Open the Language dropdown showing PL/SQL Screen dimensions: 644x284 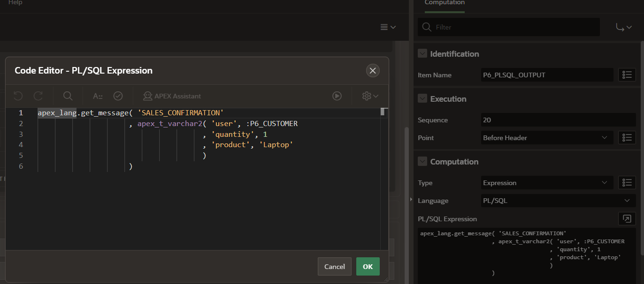tap(557, 201)
